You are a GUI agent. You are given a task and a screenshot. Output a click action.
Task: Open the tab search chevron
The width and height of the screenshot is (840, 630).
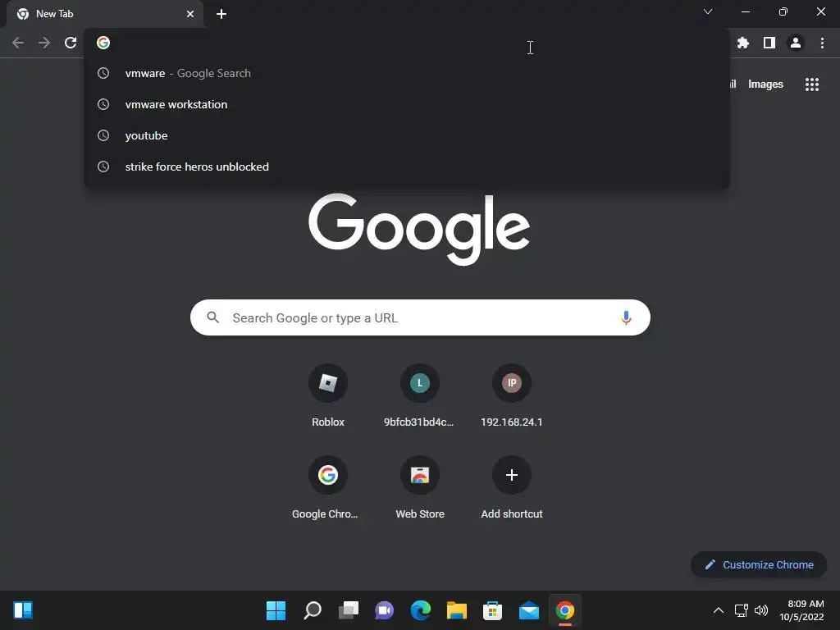click(708, 11)
